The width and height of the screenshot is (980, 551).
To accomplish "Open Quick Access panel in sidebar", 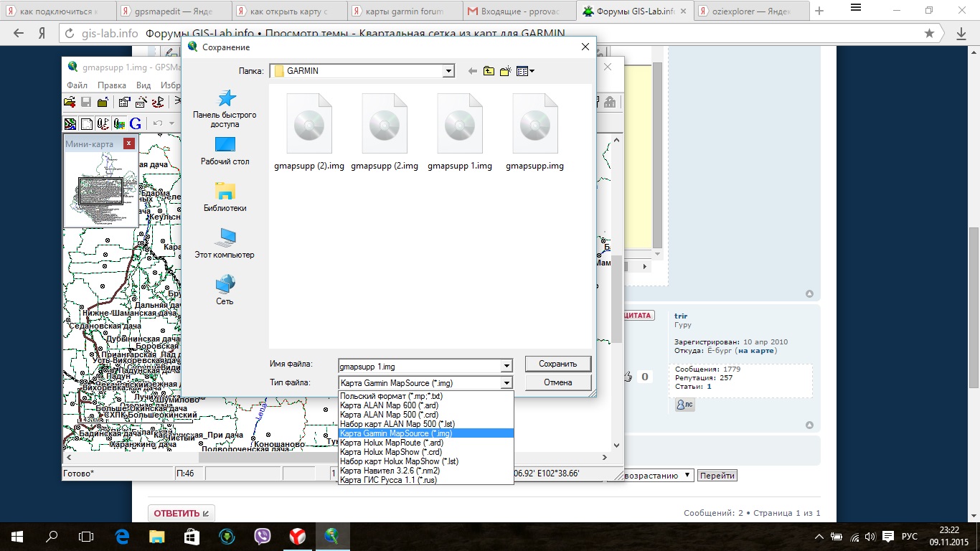I will [x=225, y=108].
